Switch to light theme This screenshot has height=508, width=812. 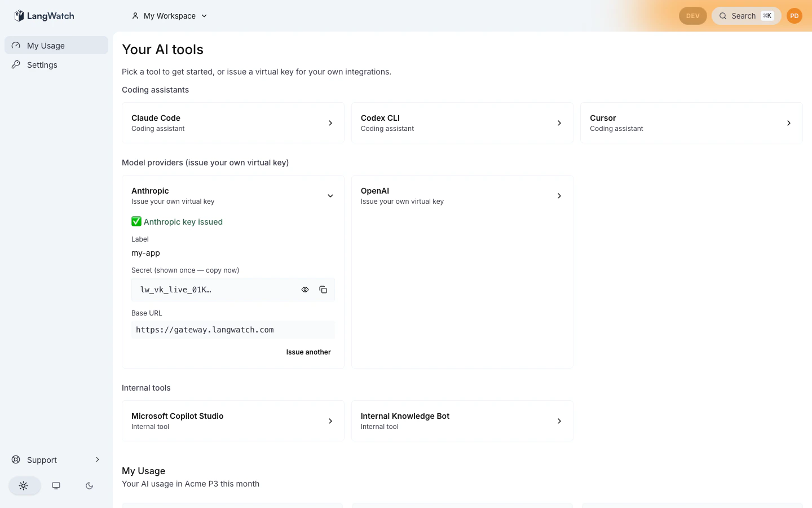point(24,485)
